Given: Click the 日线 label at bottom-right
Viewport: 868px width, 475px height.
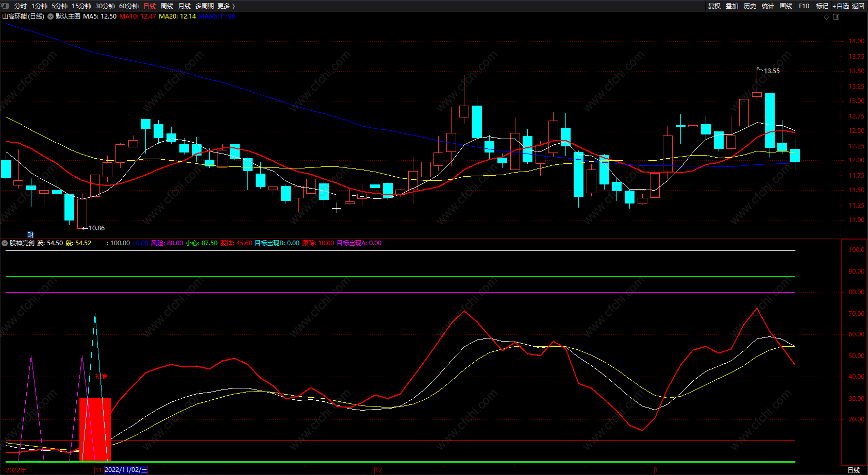Looking at the screenshot, I should pos(854,470).
